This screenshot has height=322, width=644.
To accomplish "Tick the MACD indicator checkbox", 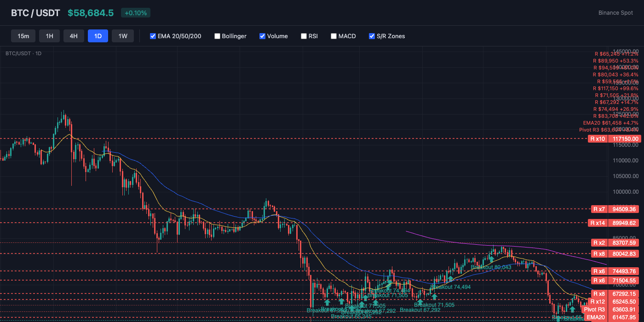I will click(333, 36).
